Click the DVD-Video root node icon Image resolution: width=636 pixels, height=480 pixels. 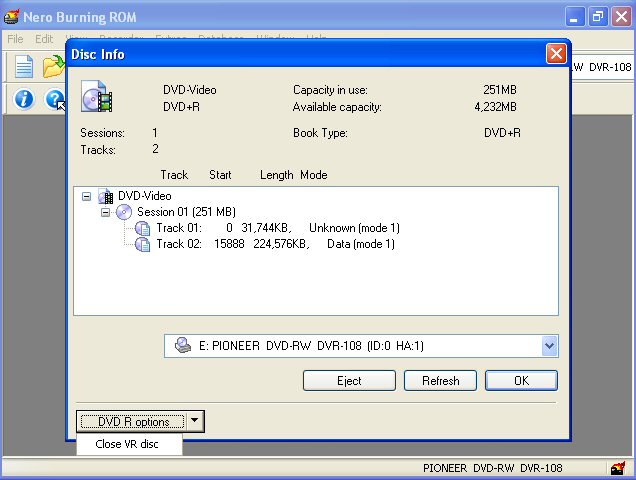pos(106,196)
